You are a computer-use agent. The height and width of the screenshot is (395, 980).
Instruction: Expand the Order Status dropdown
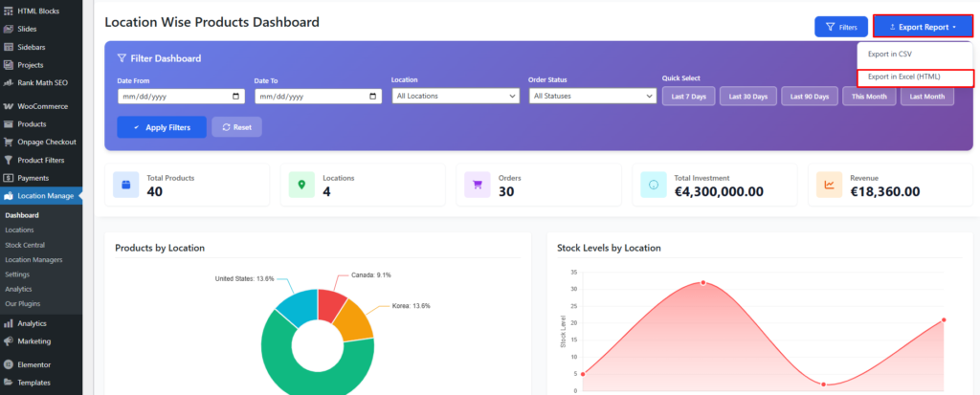[x=590, y=97]
